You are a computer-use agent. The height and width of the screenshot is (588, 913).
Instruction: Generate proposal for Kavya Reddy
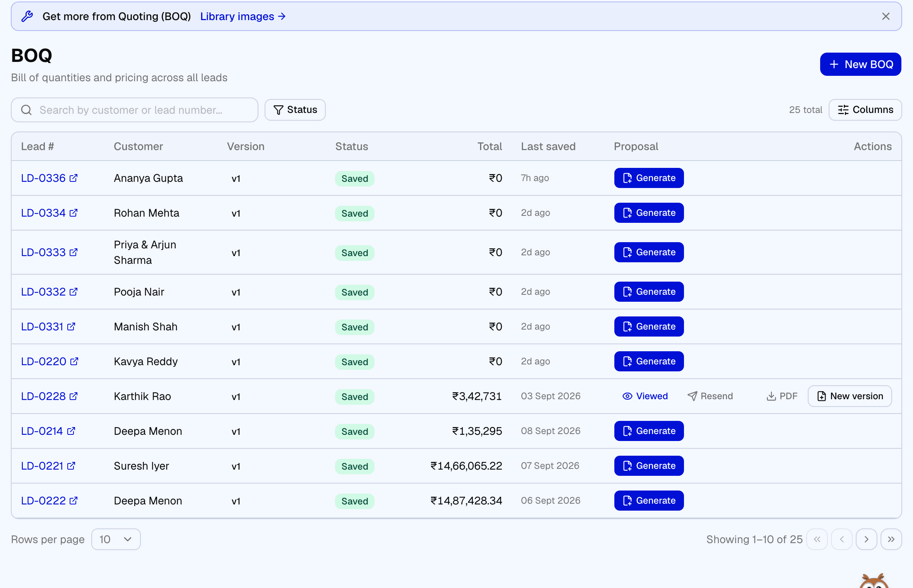pos(649,361)
